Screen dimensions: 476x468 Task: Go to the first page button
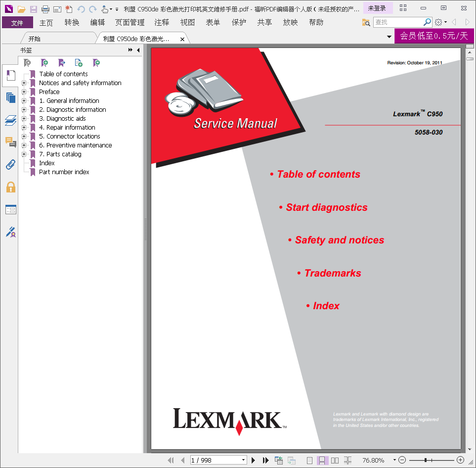point(171,460)
